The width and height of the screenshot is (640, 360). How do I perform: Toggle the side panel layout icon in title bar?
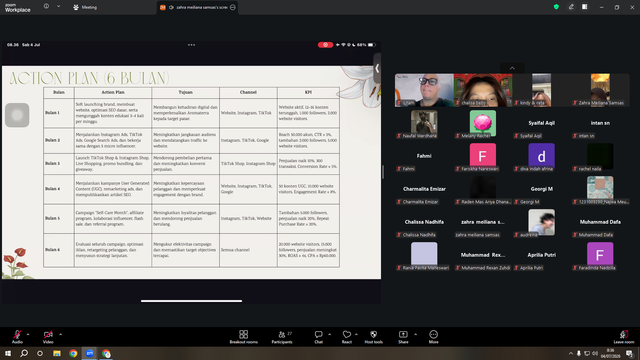584,7
